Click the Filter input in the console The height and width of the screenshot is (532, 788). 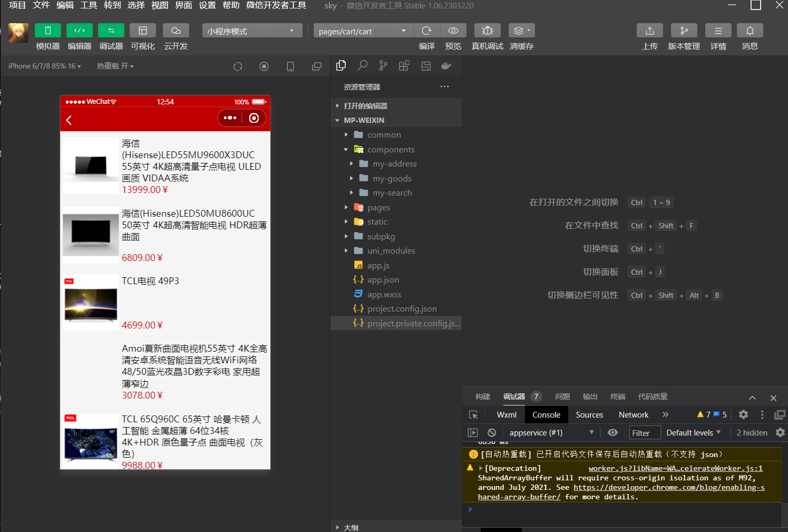[x=644, y=433]
